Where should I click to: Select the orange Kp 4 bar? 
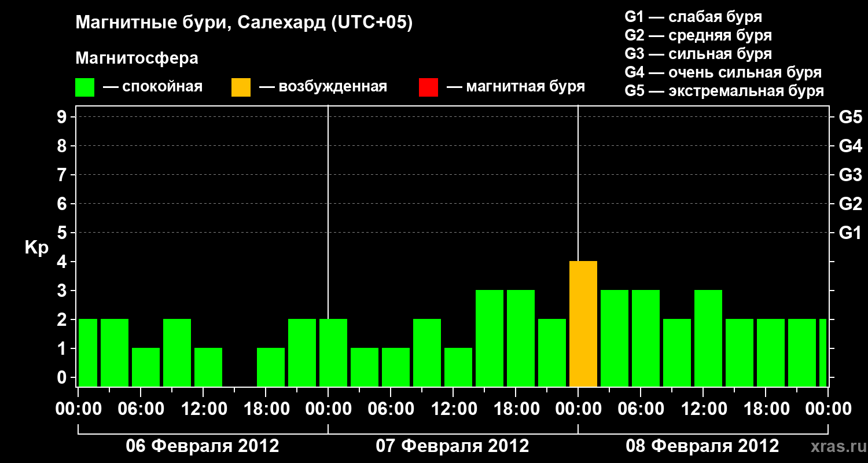(x=583, y=324)
